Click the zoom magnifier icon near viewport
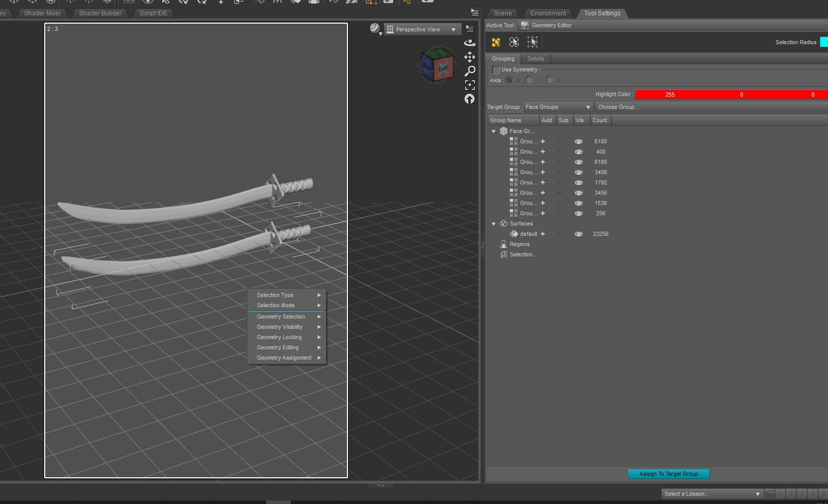 469,71
